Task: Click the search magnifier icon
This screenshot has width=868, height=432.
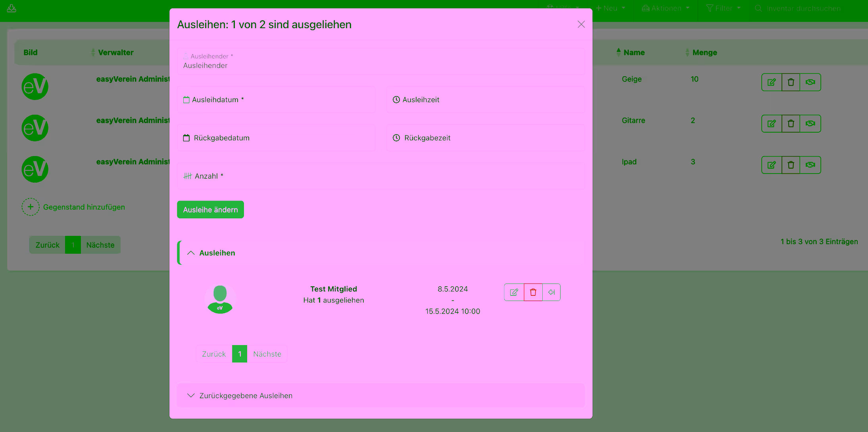Action: coord(758,8)
